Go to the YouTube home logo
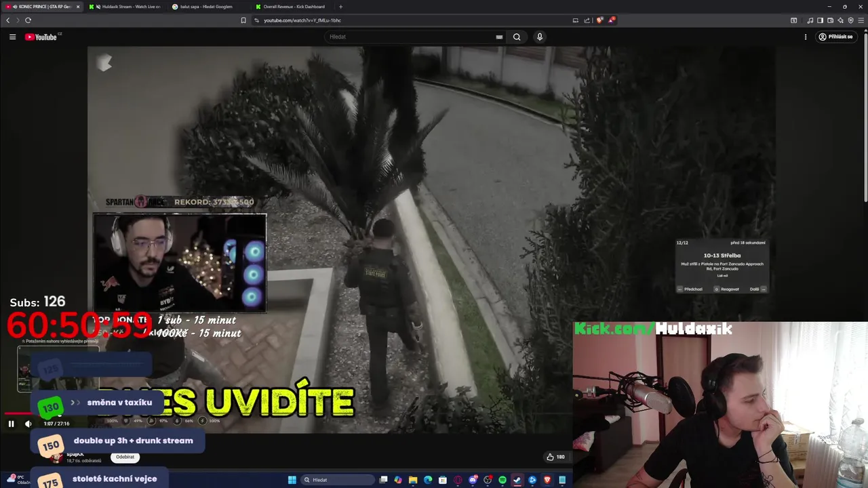The image size is (868, 488). [x=43, y=37]
